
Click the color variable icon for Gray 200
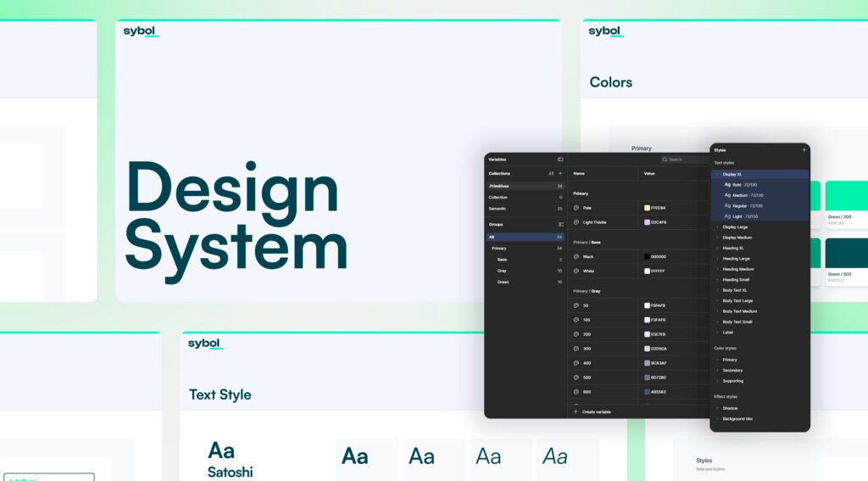coord(576,334)
